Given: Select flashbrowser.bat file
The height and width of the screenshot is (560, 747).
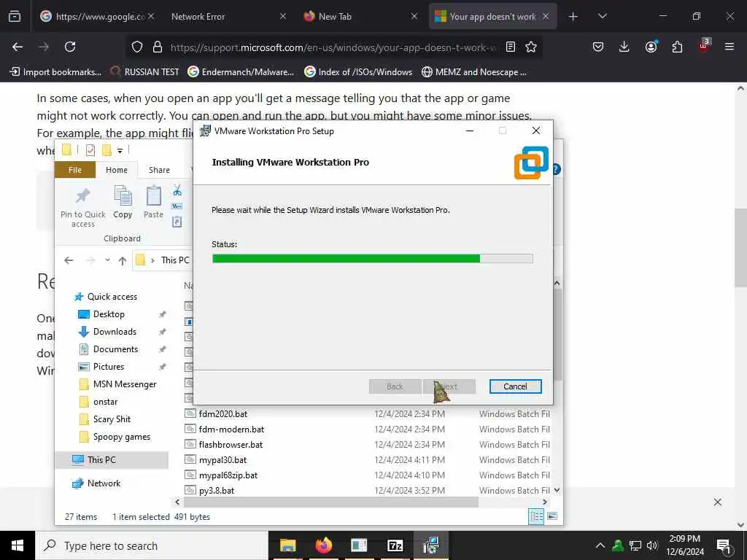Looking at the screenshot, I should (x=231, y=444).
